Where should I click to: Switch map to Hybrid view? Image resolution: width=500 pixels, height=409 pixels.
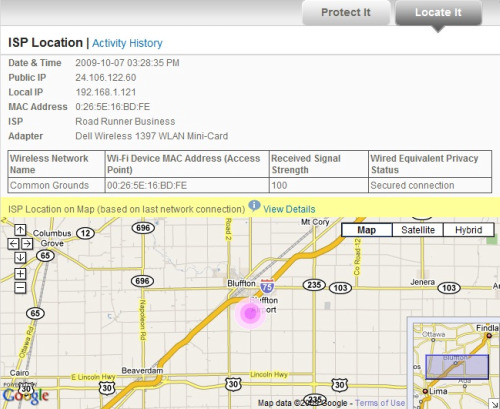(468, 230)
